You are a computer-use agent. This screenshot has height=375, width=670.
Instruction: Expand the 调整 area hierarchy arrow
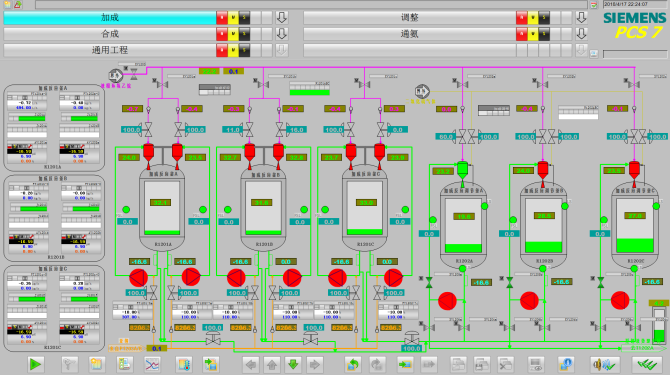click(581, 18)
